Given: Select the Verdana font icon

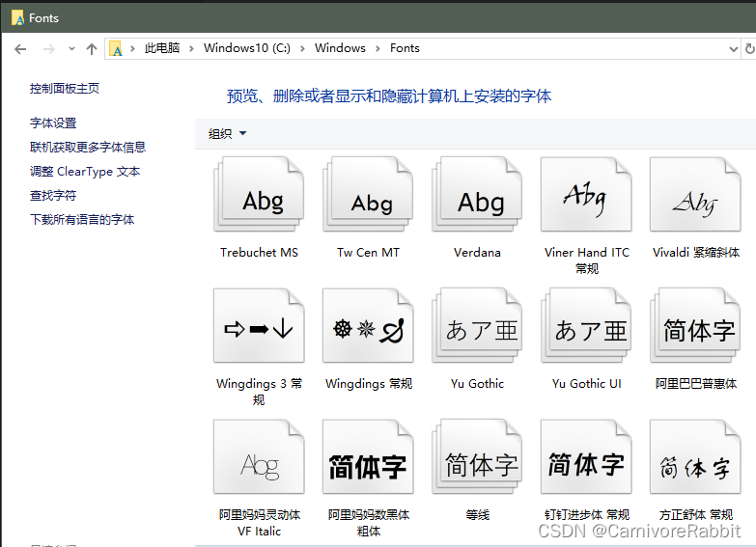Looking at the screenshot, I should pos(477,194).
